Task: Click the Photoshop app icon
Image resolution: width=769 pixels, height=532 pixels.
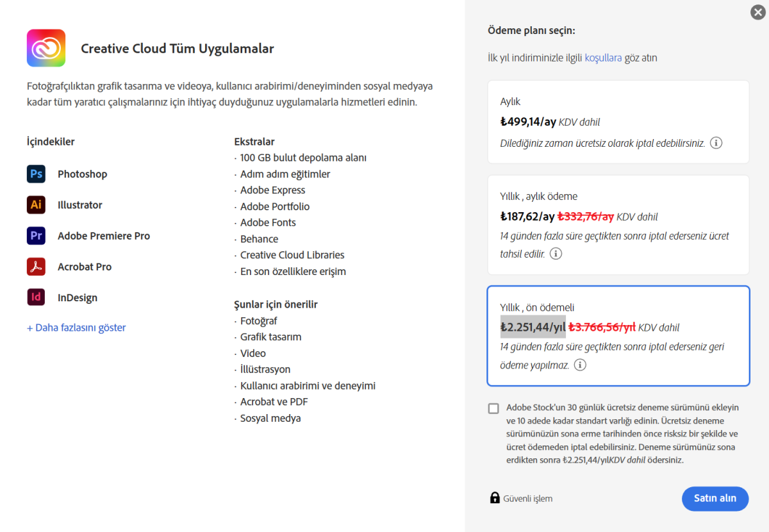Action: (x=36, y=174)
